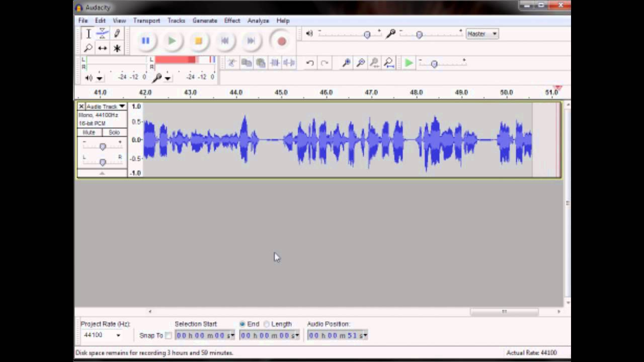Select the End radio button
Screen dimensions: 644x362
243,324
